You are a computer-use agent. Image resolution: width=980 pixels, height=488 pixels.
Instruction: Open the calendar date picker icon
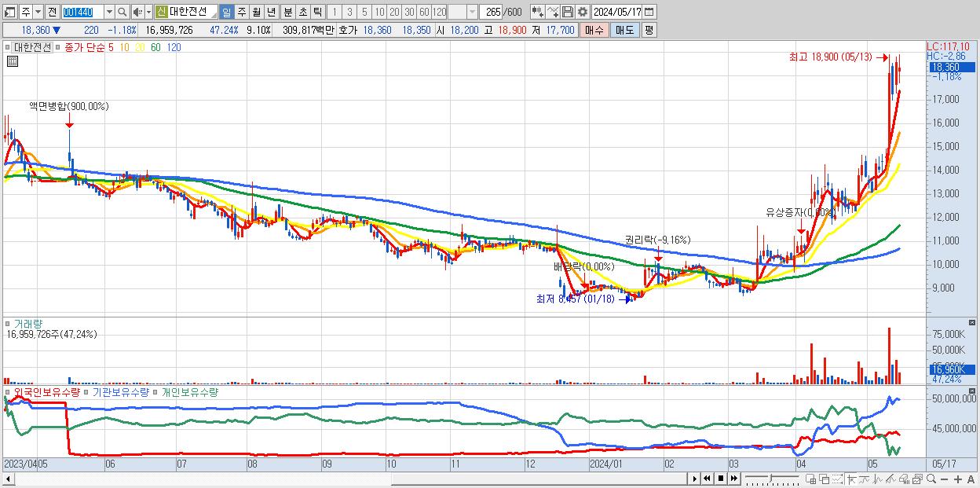tap(649, 12)
